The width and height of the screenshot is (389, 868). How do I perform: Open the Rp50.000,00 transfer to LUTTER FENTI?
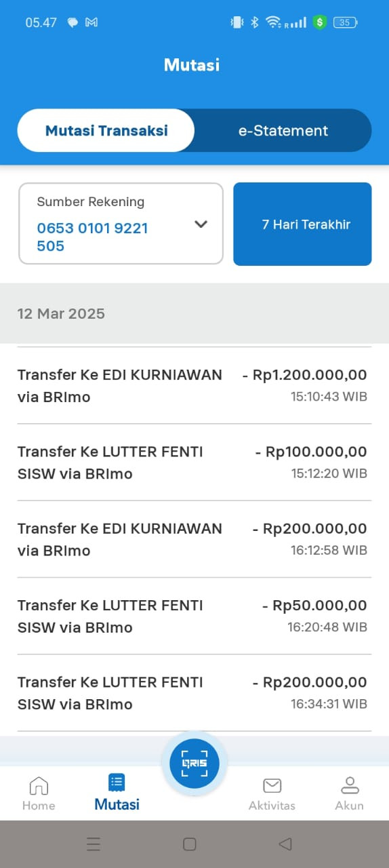[194, 616]
